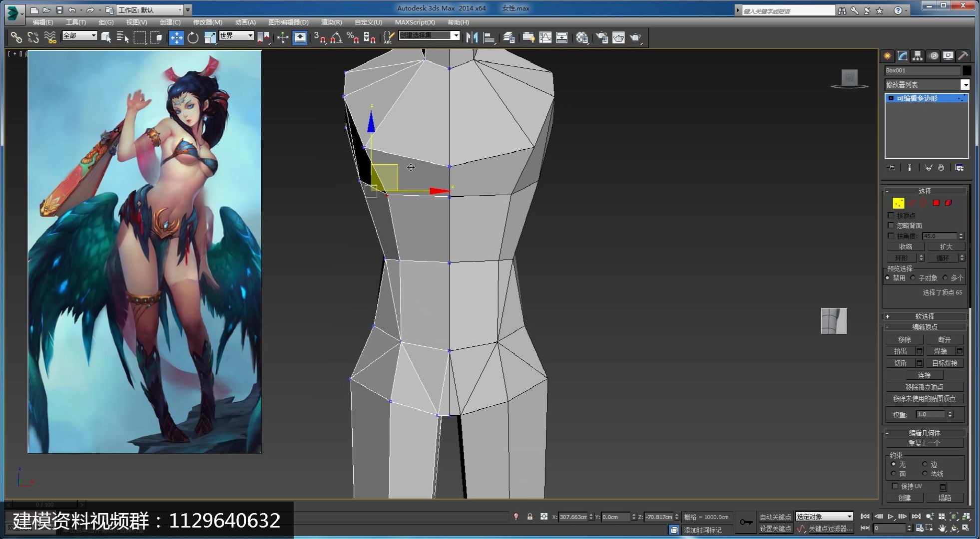The height and width of the screenshot is (539, 980).
Task: Switch to Create command panel tab
Action: click(x=888, y=56)
